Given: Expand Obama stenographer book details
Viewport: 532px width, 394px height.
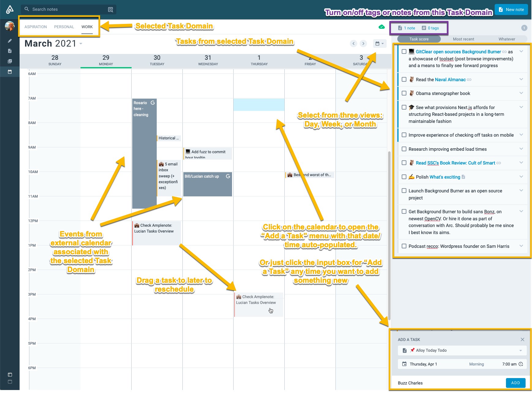Looking at the screenshot, I should (x=521, y=93).
